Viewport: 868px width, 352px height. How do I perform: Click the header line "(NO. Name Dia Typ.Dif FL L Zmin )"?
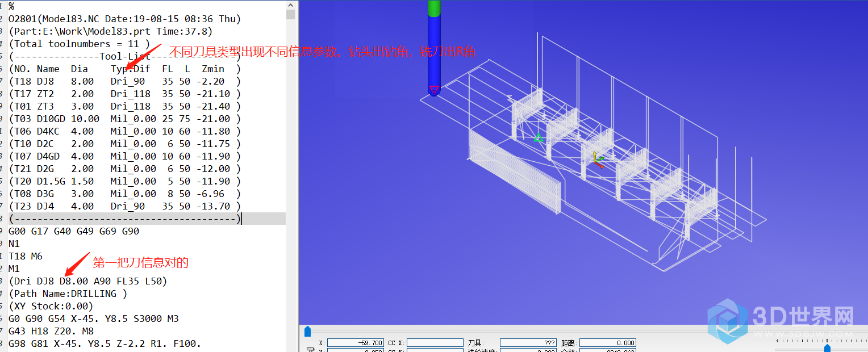[125, 69]
